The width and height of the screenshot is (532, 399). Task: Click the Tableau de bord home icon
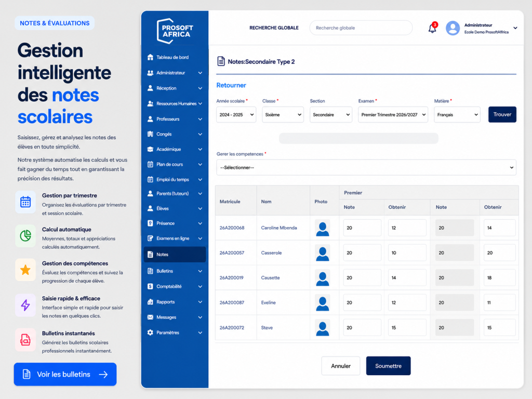coord(150,57)
